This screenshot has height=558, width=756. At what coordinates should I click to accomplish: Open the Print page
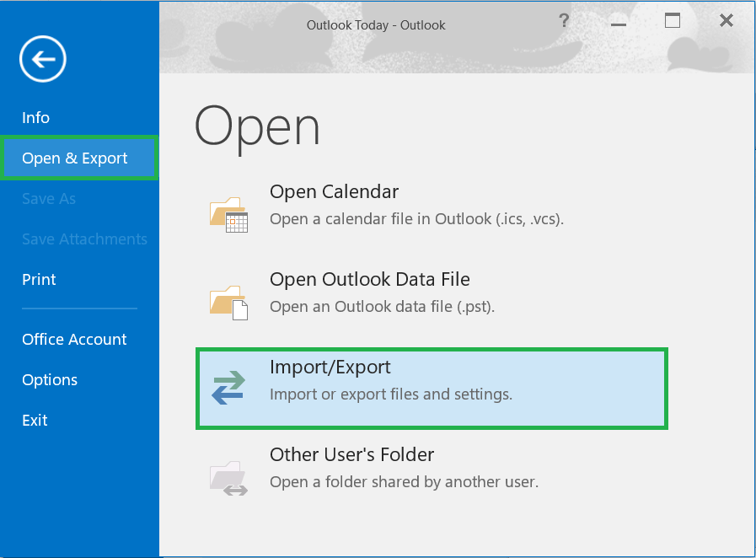click(x=39, y=280)
